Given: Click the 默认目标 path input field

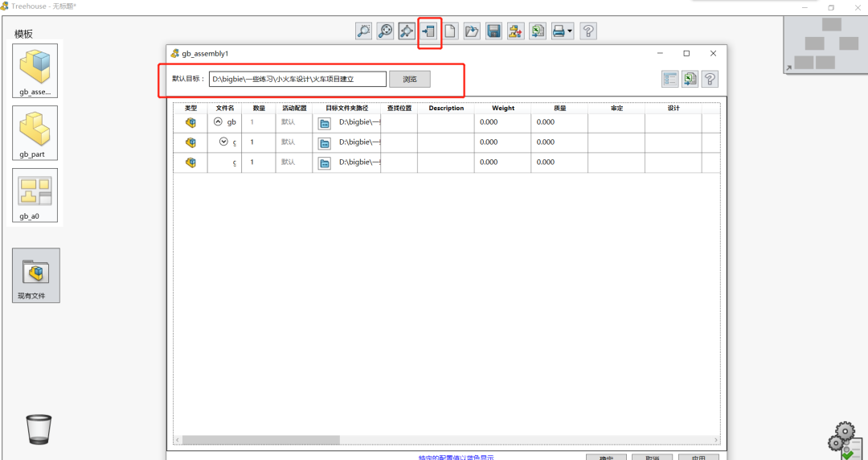Looking at the screenshot, I should click(x=298, y=80).
